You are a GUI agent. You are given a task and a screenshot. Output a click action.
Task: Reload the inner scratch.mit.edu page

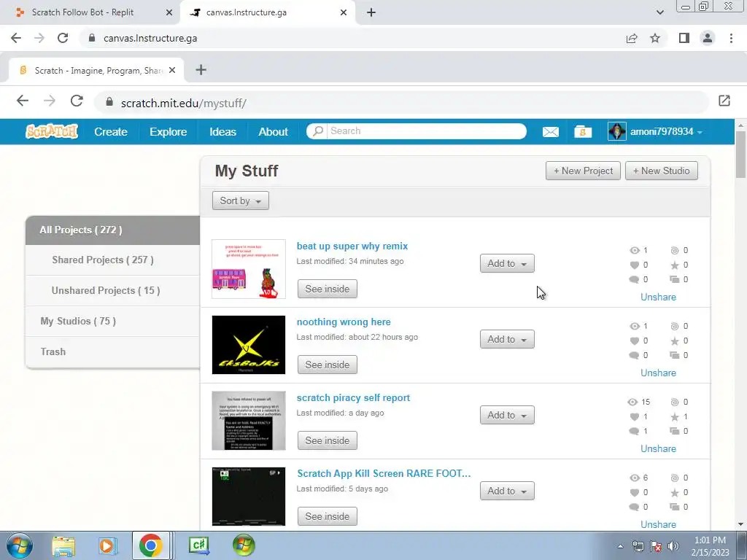tap(77, 101)
